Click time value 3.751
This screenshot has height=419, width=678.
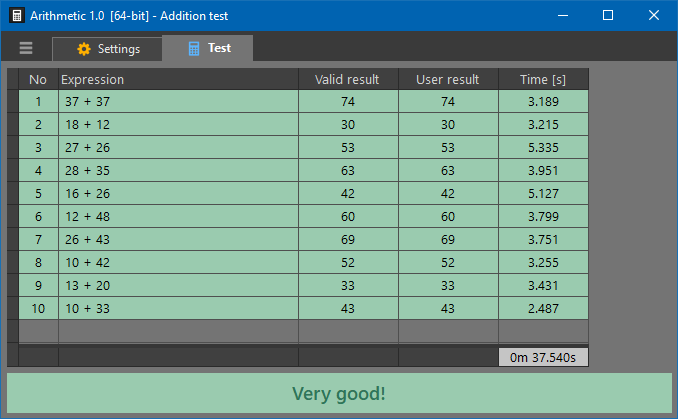(x=543, y=239)
